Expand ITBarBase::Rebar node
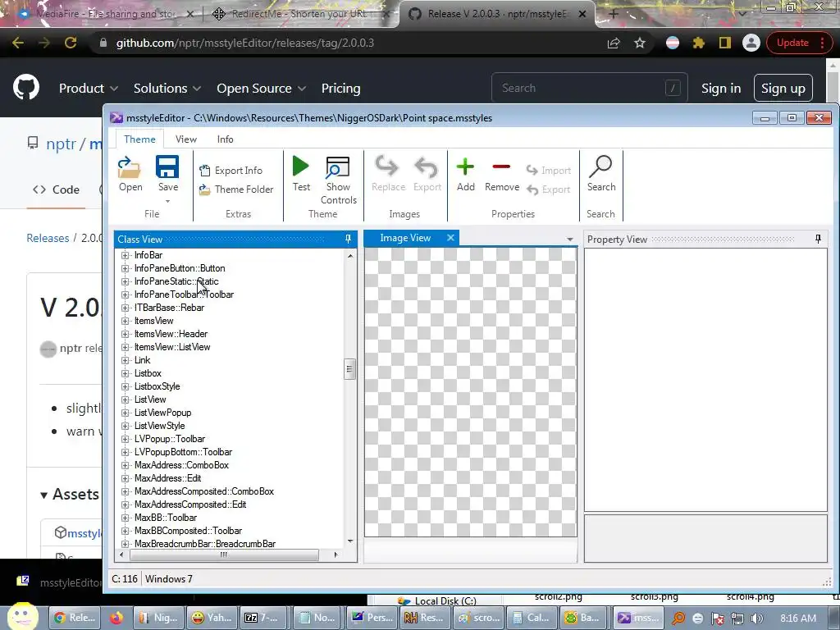Viewport: 840px width, 630px height. tap(126, 308)
